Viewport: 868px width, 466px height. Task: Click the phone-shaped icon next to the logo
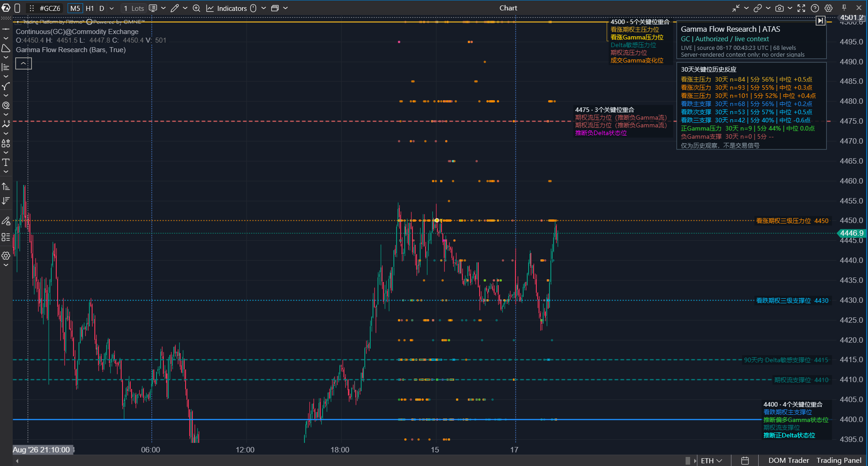pyautogui.click(x=17, y=8)
